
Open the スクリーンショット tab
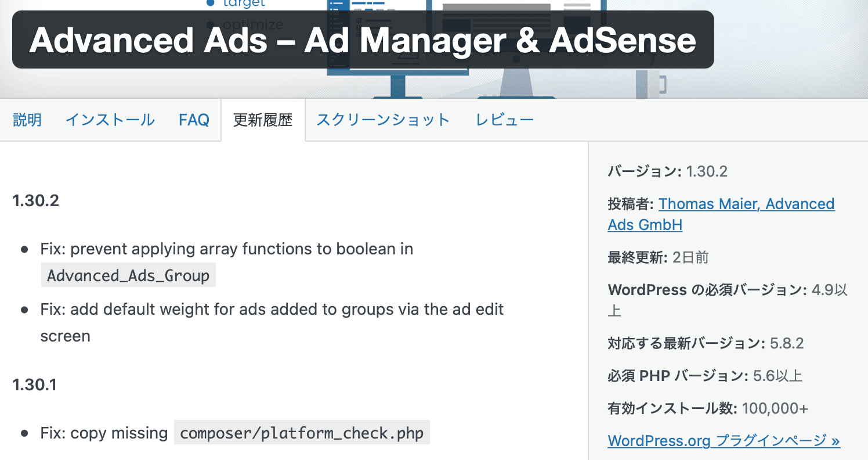click(x=383, y=120)
